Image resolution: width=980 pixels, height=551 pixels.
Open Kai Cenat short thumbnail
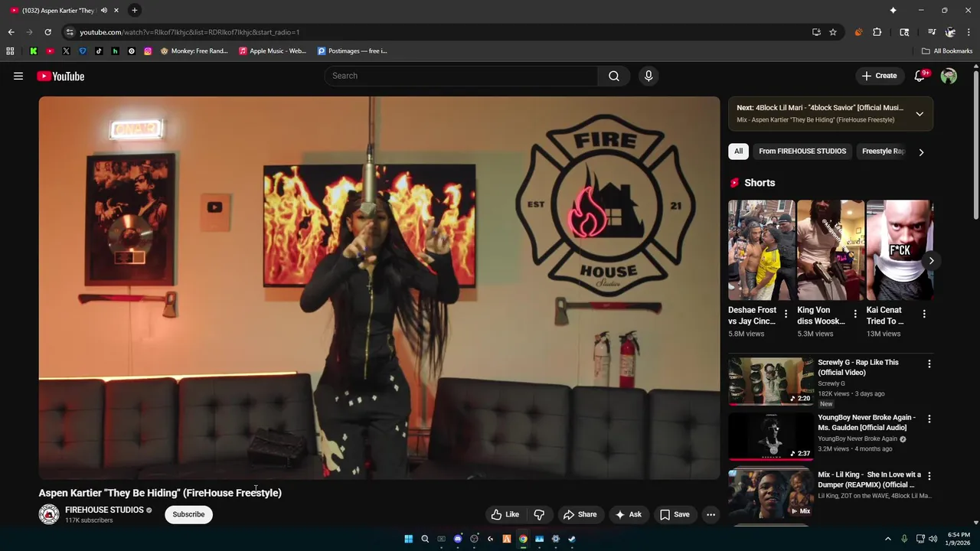coord(900,250)
